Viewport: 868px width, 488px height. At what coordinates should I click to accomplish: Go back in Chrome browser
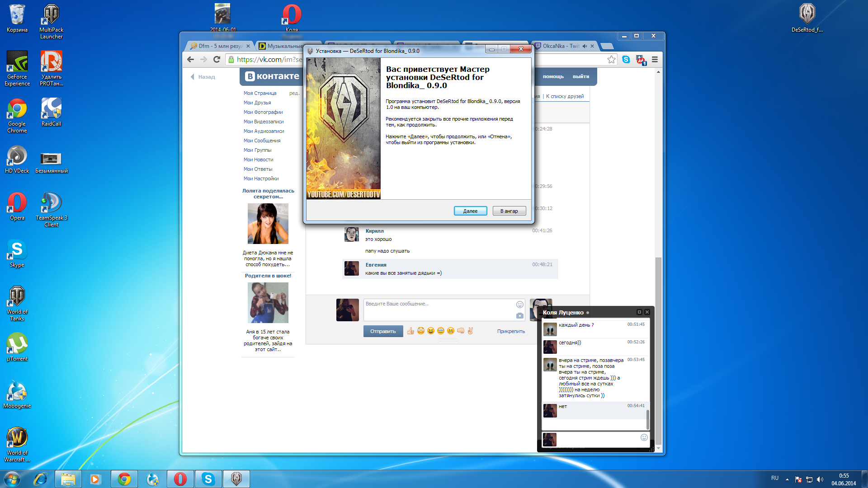[190, 60]
